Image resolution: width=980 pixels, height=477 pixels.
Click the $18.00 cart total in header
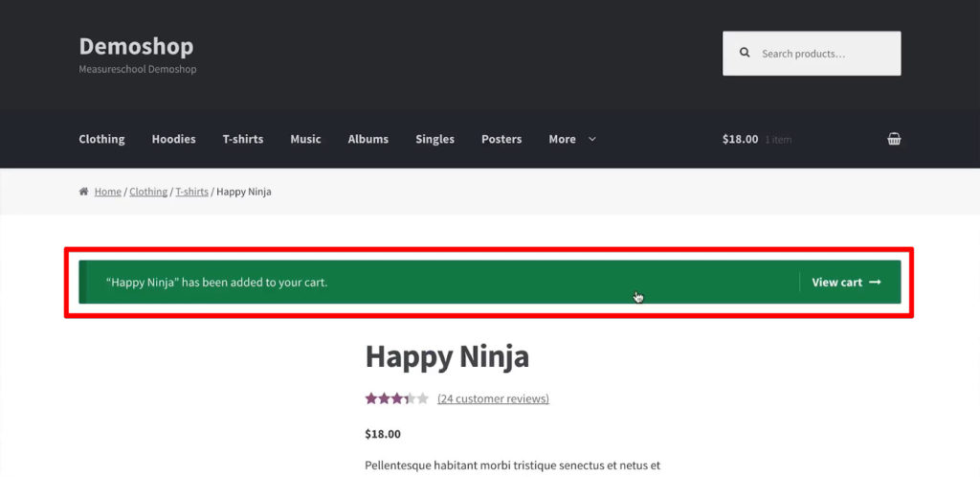coord(740,139)
